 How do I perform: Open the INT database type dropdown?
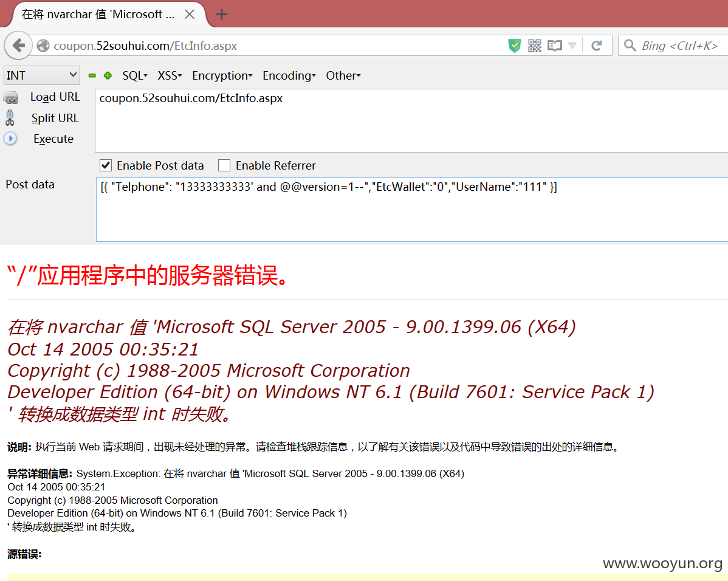(x=42, y=75)
